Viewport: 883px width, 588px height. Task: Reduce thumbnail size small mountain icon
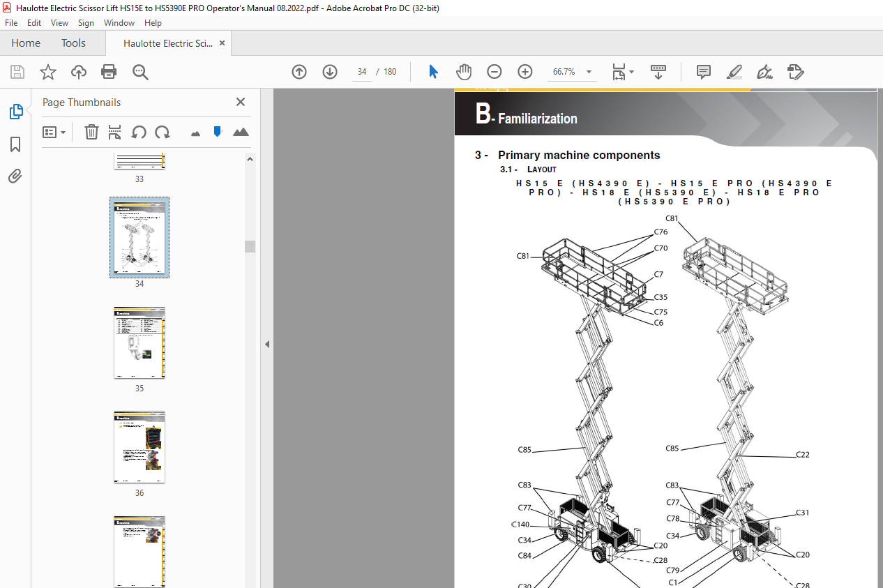tap(195, 133)
